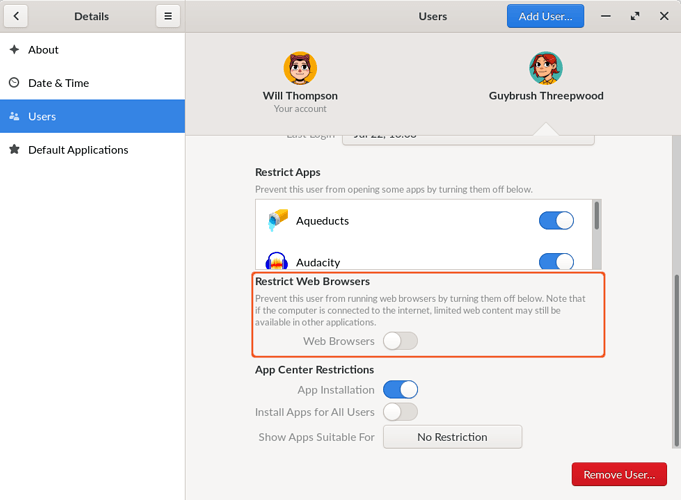Click the Default Applications star icon
Viewport: 681px width, 500px height.
[14, 150]
